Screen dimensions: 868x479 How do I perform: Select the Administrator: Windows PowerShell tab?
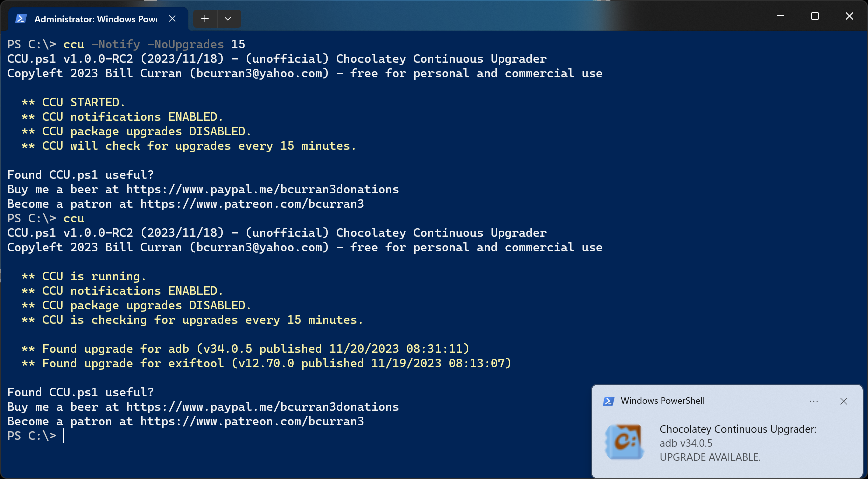[95, 19]
